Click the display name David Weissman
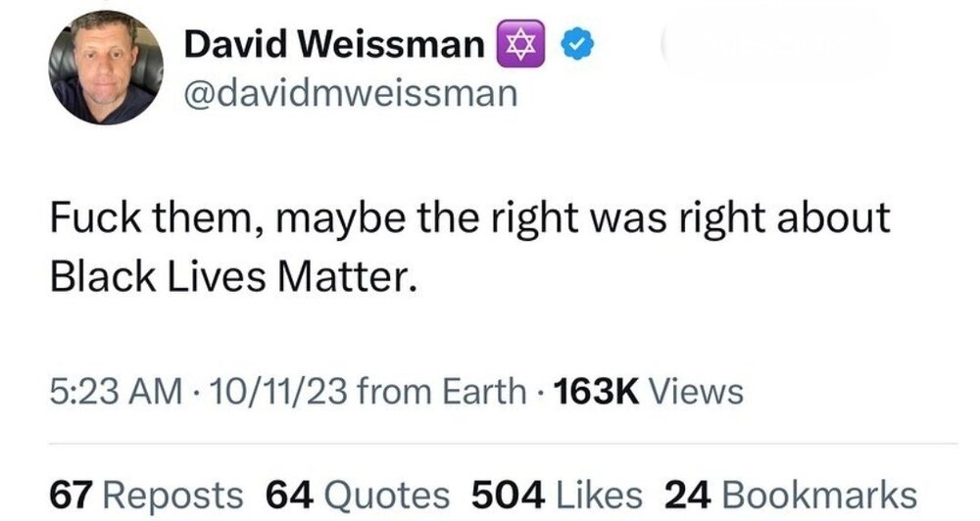Viewport: 980px width, 521px height. (x=333, y=45)
